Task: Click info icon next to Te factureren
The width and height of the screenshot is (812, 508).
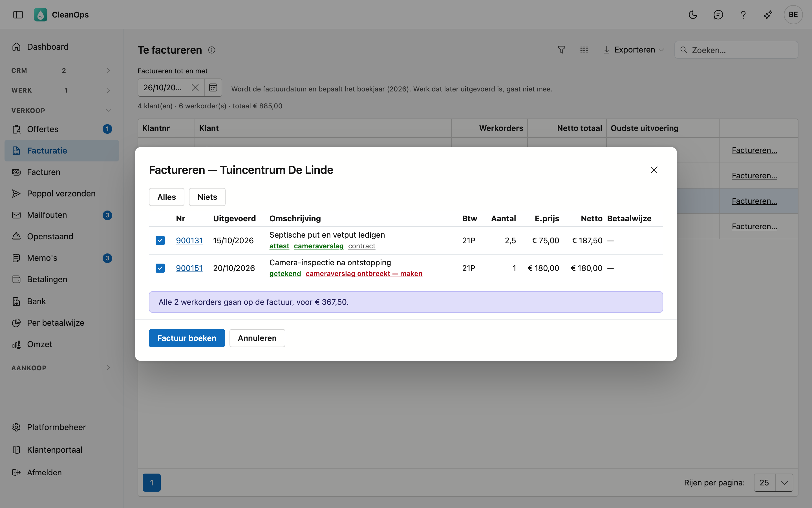Action: tap(211, 50)
